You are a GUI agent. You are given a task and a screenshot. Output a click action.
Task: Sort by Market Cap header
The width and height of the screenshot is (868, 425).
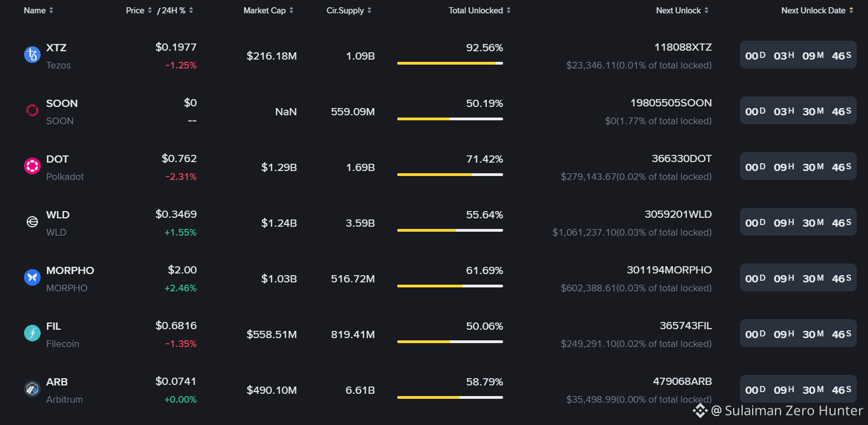coord(269,11)
